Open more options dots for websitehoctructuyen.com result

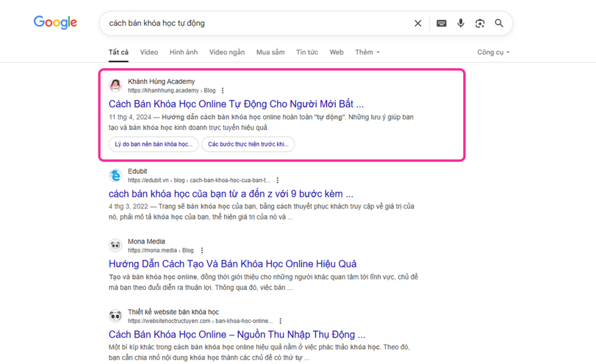281,321
